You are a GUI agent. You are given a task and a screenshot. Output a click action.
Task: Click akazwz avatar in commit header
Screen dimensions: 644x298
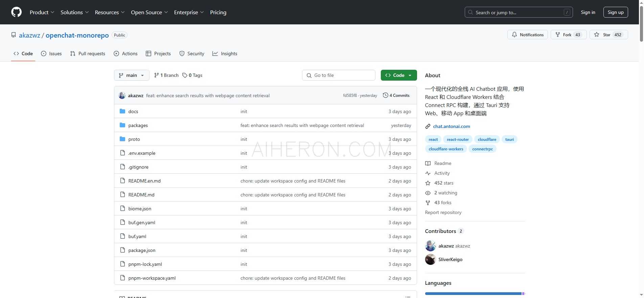[x=122, y=95]
